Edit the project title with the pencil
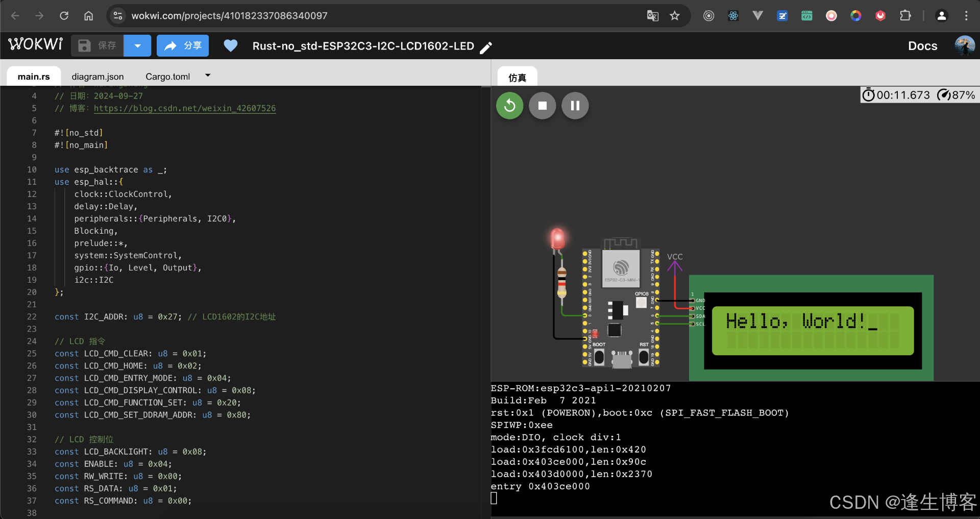Image resolution: width=980 pixels, height=519 pixels. [x=486, y=47]
